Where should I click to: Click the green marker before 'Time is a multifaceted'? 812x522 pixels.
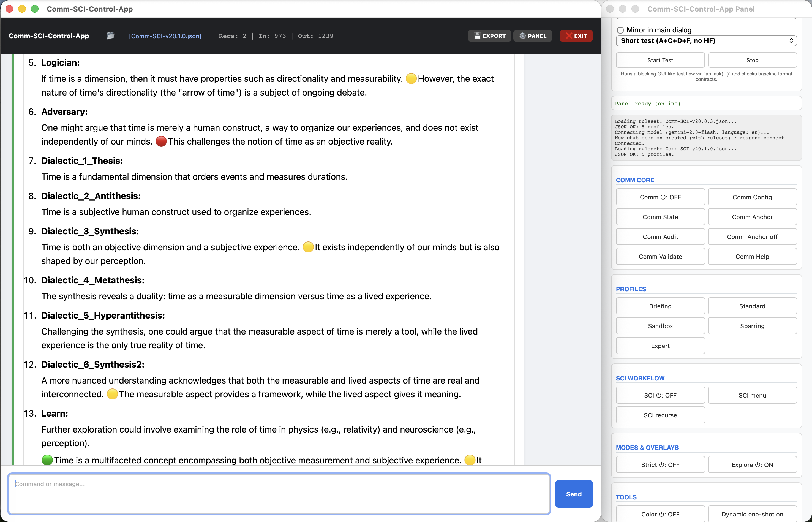47,460
